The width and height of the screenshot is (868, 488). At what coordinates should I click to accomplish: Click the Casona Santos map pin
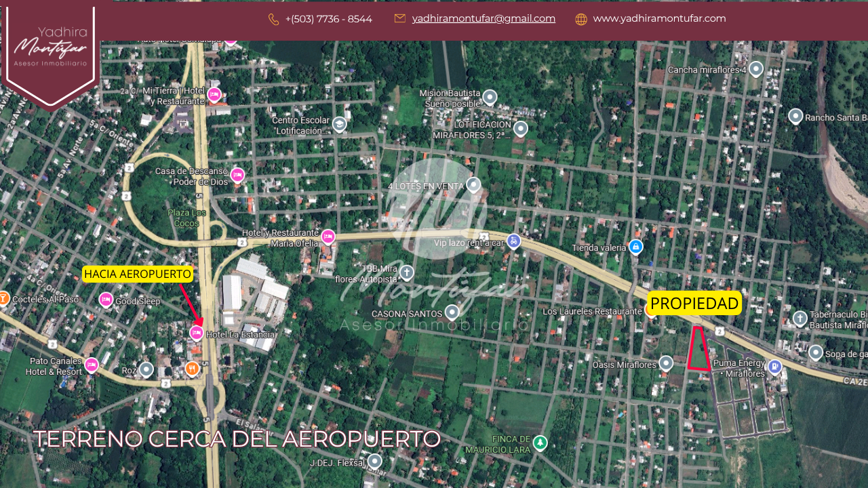click(452, 312)
